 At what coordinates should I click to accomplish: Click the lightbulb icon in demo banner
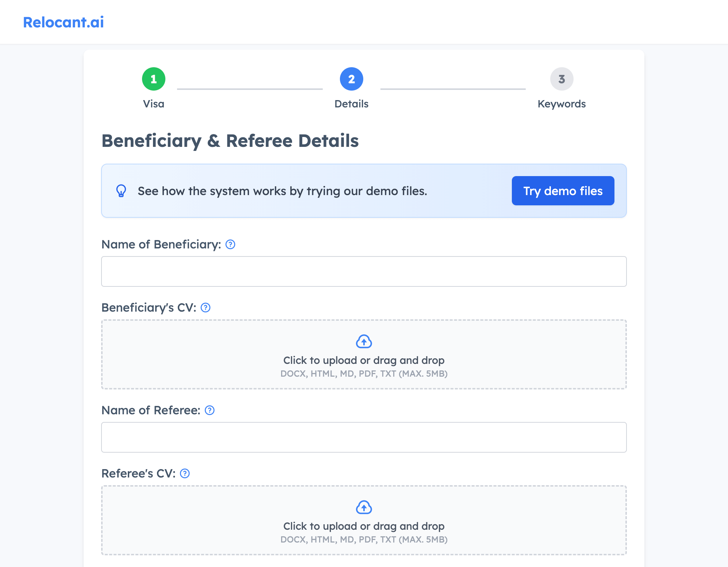pyautogui.click(x=121, y=191)
